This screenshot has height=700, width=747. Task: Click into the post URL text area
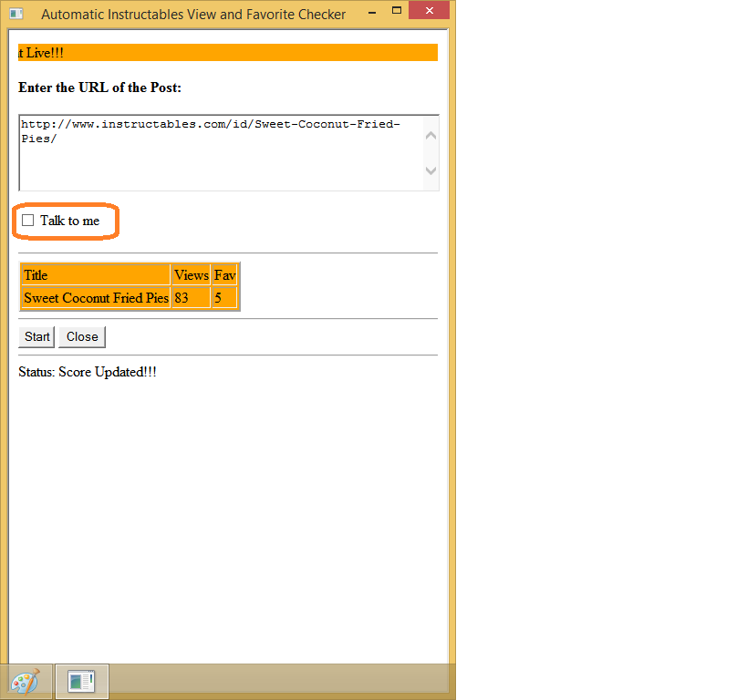221,152
